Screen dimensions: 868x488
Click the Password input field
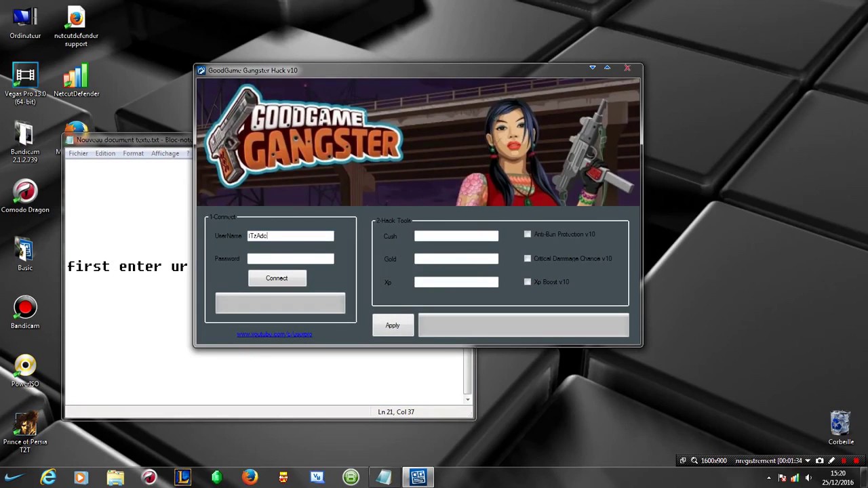click(290, 259)
